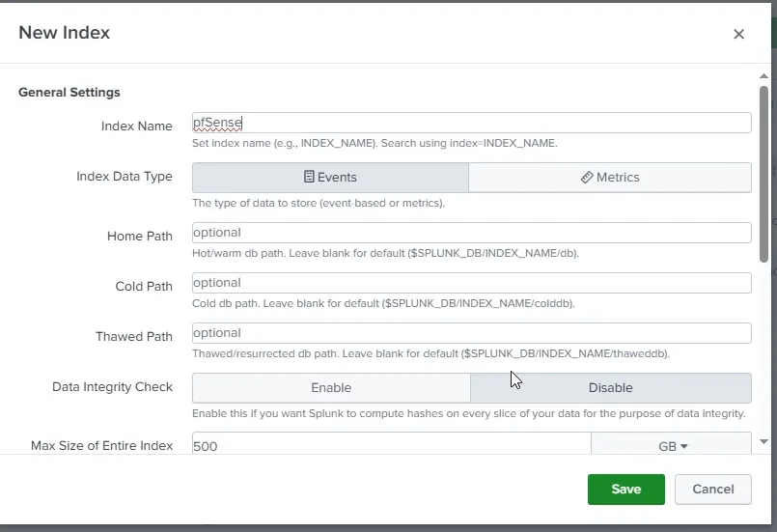Click the 'Cold db path' help text
This screenshot has height=532, width=777.
pos(383,303)
